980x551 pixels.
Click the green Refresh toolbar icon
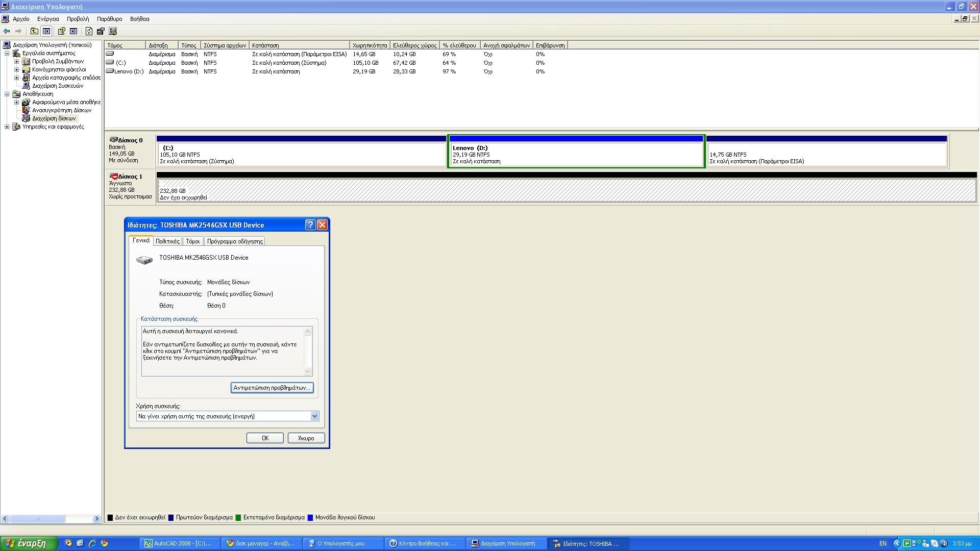[89, 31]
